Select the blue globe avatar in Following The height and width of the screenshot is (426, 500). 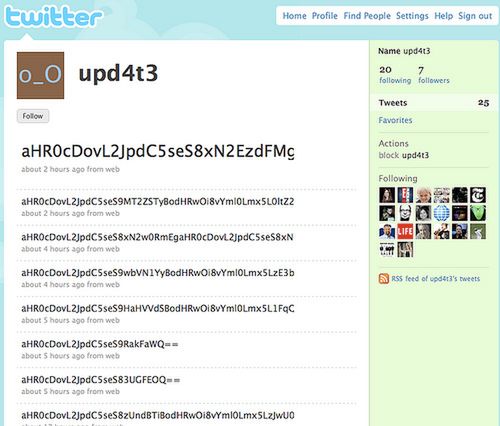pos(441,213)
